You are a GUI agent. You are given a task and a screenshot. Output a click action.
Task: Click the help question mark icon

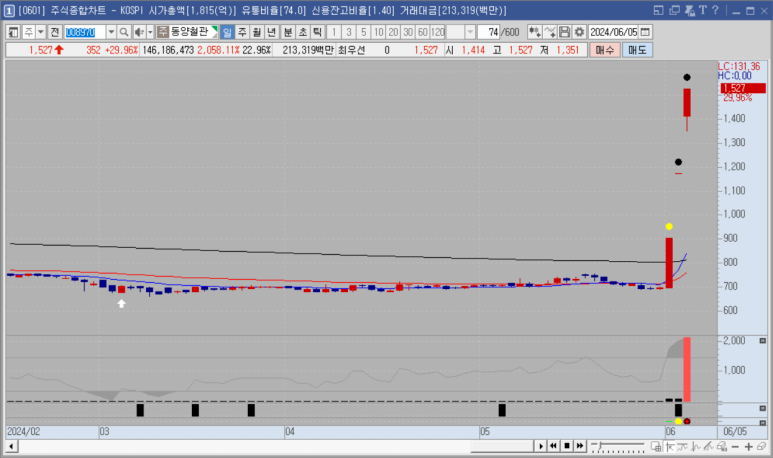(716, 11)
